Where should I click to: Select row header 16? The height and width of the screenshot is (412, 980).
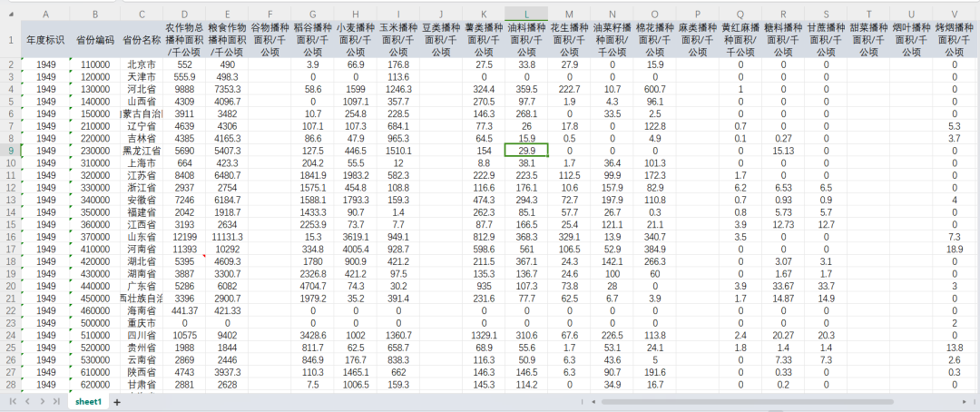coord(11,236)
